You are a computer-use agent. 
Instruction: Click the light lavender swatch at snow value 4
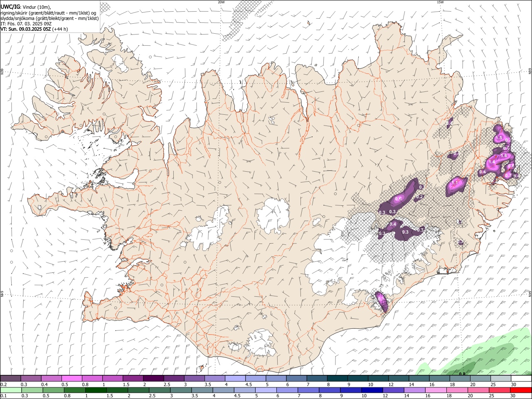click(234, 378)
